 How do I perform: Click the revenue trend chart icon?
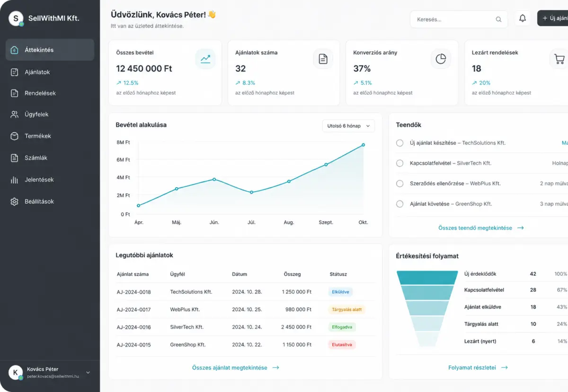205,59
